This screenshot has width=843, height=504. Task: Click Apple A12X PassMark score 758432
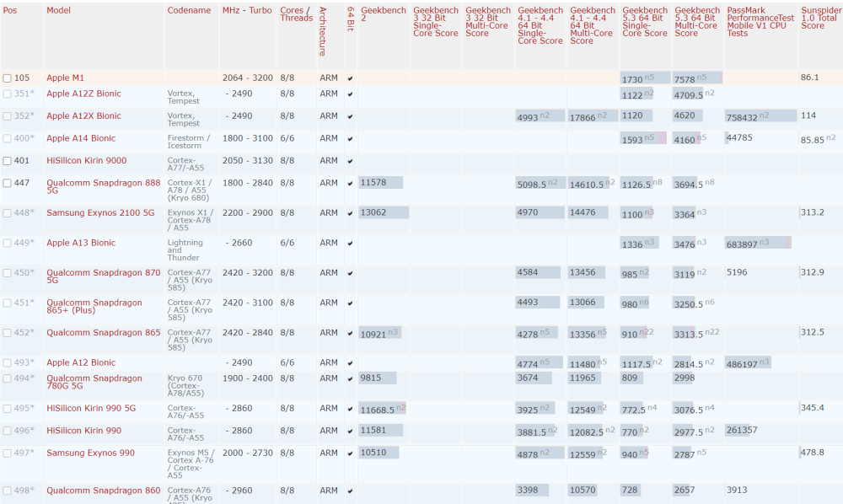[x=742, y=117]
